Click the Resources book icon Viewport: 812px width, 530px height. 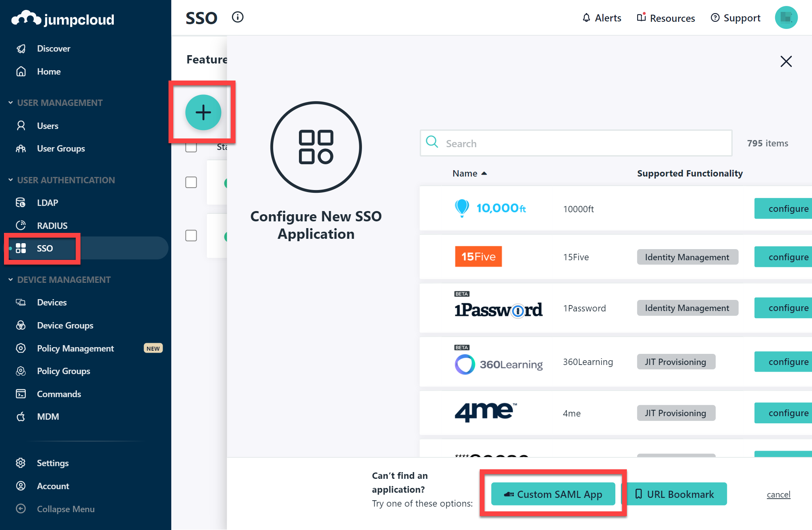point(641,17)
